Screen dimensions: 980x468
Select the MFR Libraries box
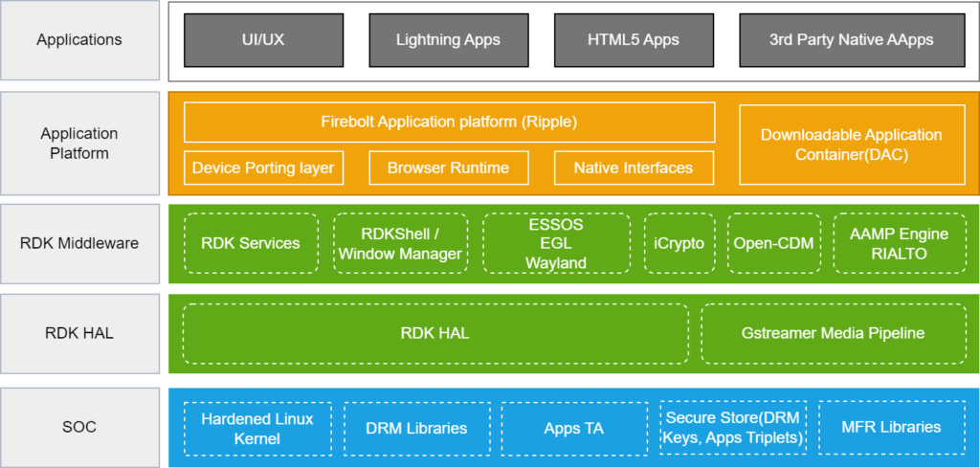(891, 428)
